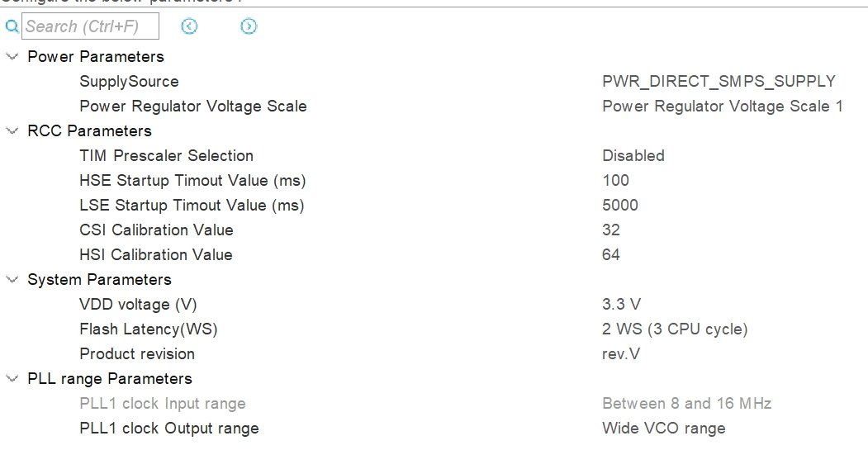Open SupplySource value PWR_DIRECT_SMPS_SUPPLY
The width and height of the screenshot is (868, 450).
719,82
